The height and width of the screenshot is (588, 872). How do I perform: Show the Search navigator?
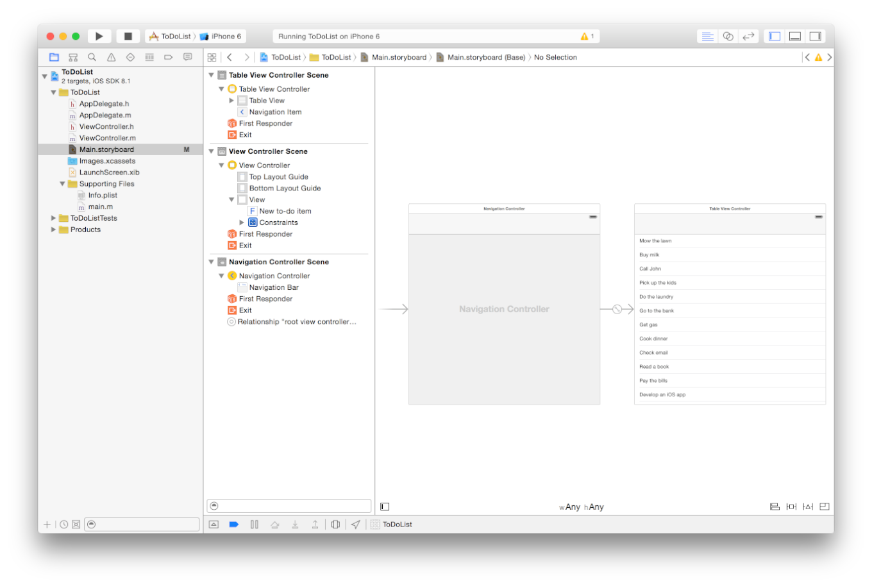[92, 57]
